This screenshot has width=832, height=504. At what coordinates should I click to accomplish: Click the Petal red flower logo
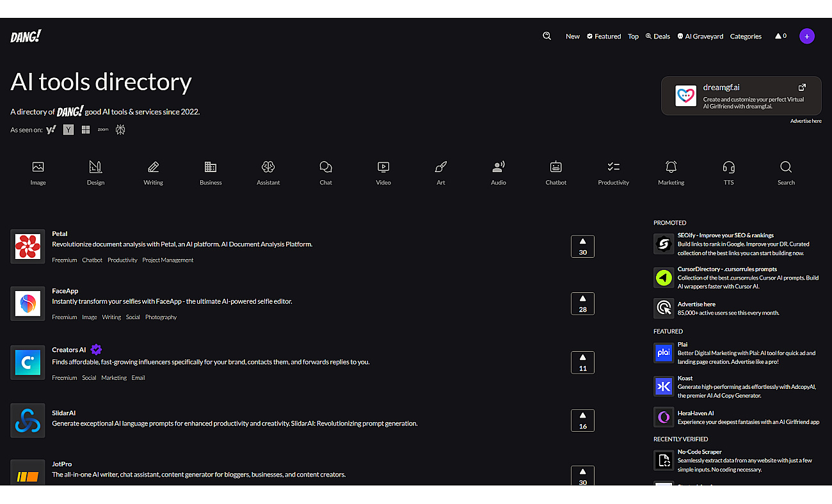click(x=28, y=246)
